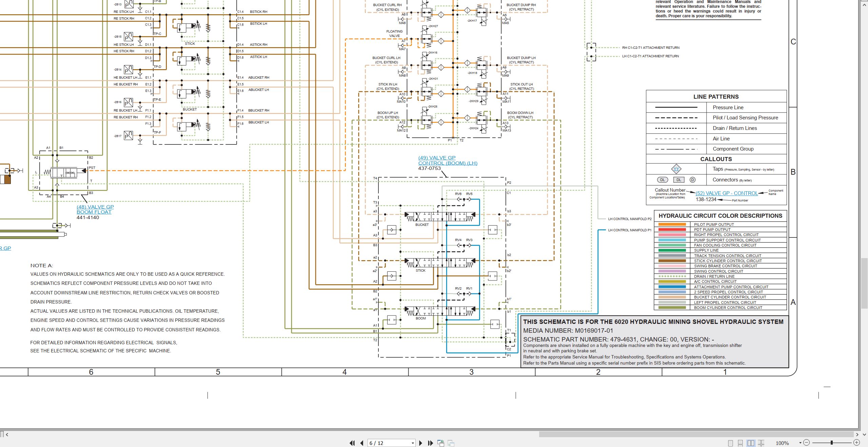This screenshot has width=868, height=447.
Task: Click the -2B14 pressure sensor symbol
Action: pyautogui.click(x=129, y=70)
